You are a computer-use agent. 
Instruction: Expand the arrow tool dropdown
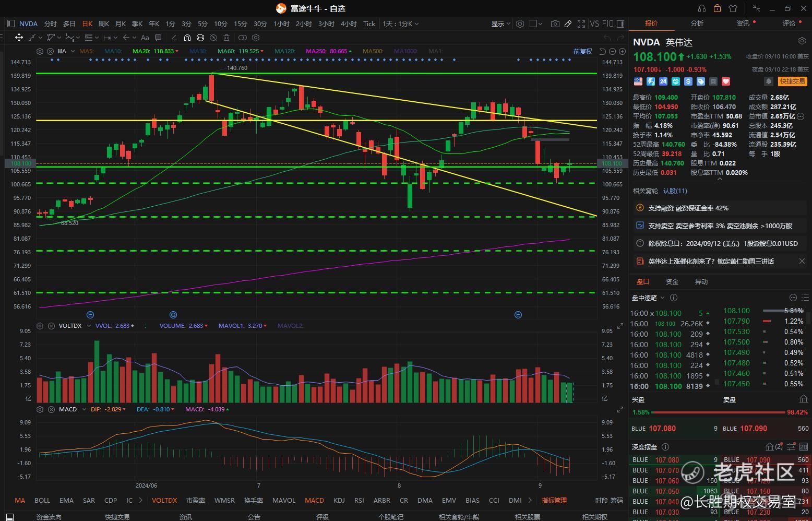(x=133, y=38)
